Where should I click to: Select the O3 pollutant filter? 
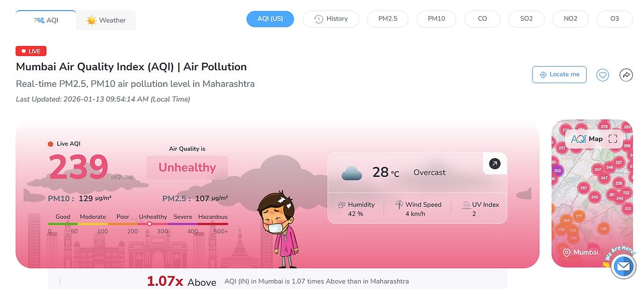[614, 19]
